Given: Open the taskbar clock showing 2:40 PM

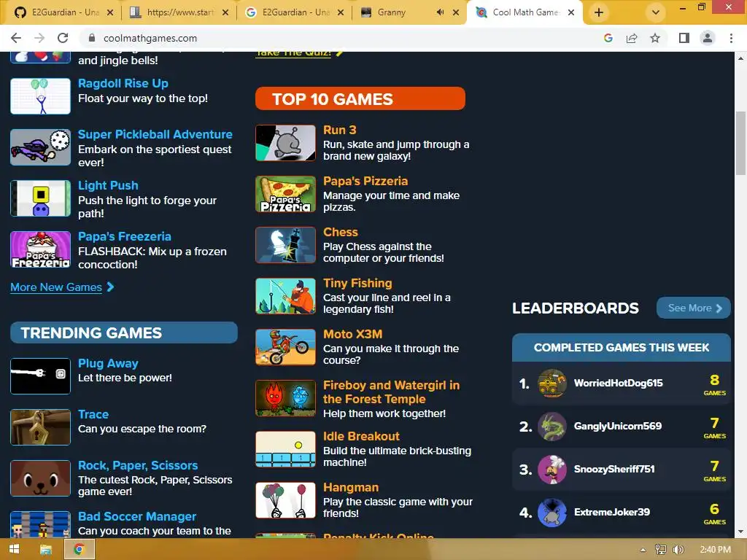Looking at the screenshot, I should coord(716,550).
